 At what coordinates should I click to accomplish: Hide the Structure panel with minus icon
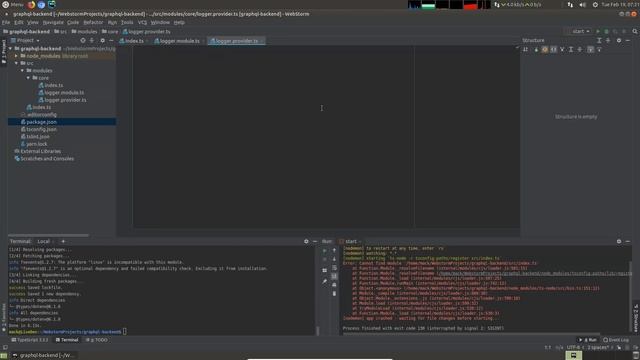point(628,40)
